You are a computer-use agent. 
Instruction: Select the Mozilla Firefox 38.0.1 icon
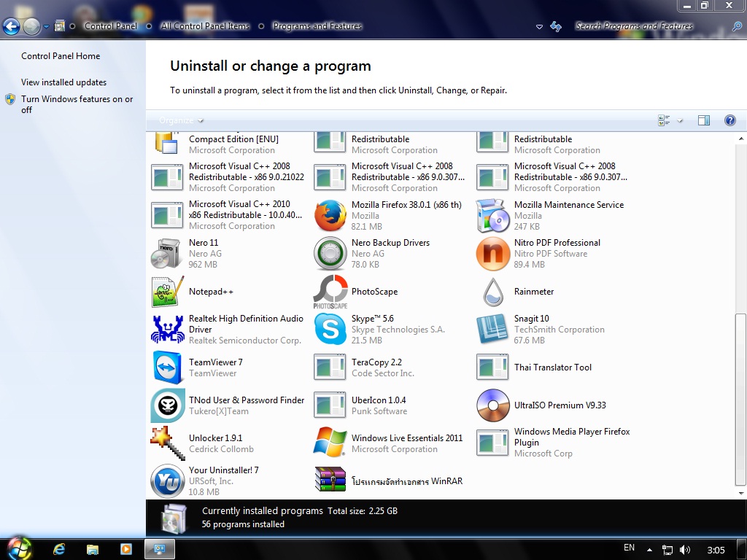pyautogui.click(x=330, y=215)
